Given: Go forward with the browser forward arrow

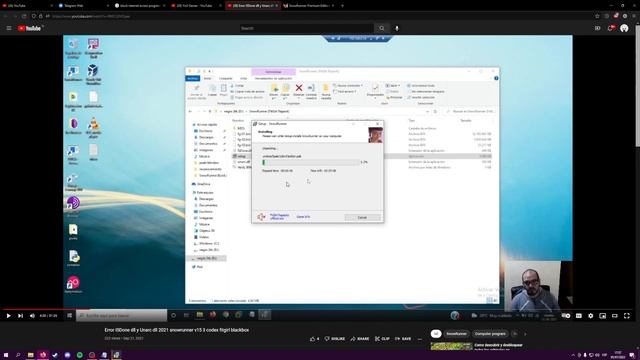Looking at the screenshot, I should click(15, 16).
